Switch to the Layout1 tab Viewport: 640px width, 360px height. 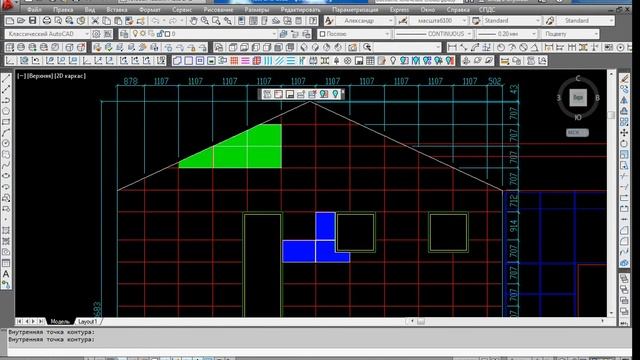[87, 322]
